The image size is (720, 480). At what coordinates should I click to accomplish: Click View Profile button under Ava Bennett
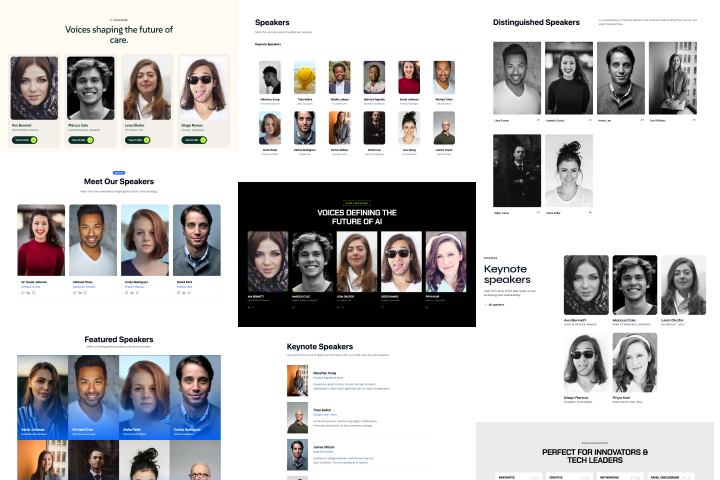[24, 140]
